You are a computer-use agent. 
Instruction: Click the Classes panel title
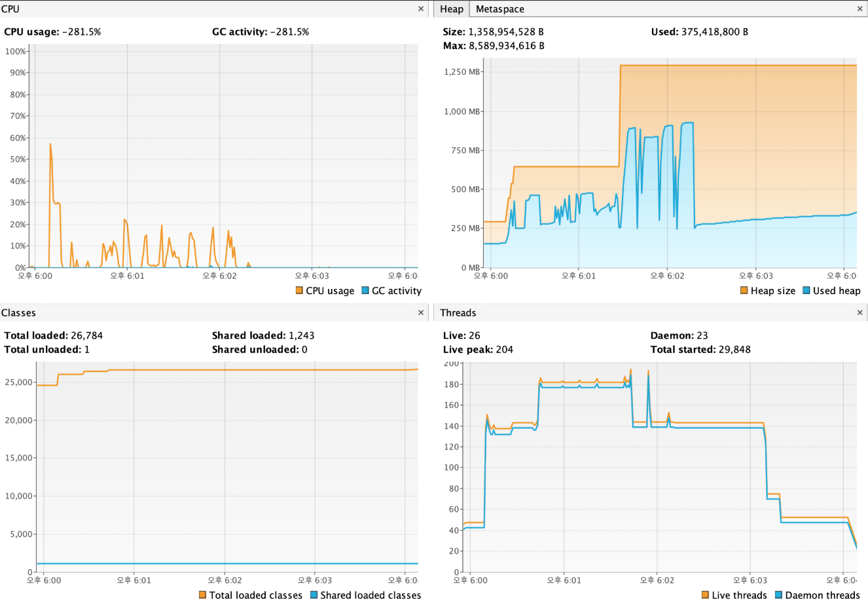18,313
